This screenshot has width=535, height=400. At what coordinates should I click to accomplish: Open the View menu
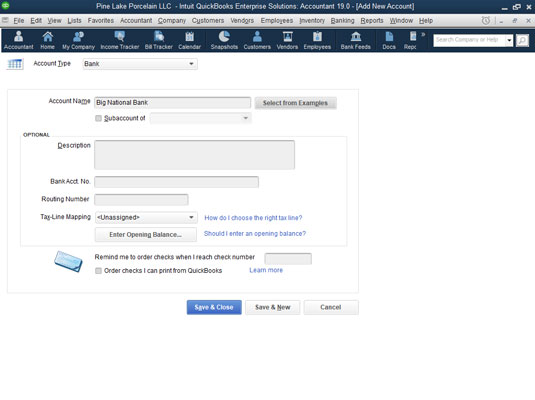click(54, 20)
